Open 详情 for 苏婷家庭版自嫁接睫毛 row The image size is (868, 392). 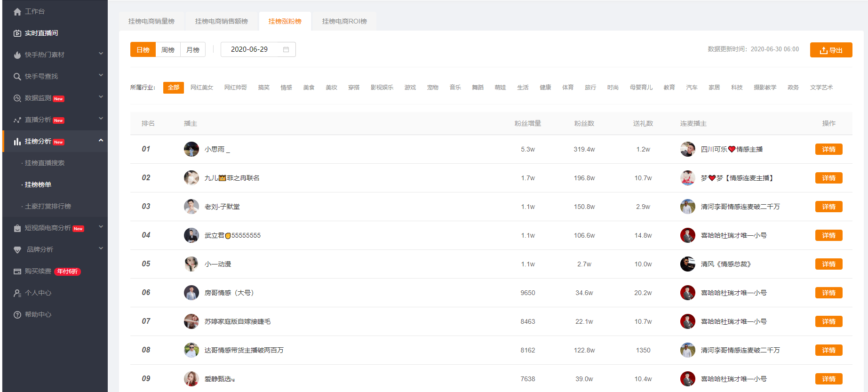point(829,321)
